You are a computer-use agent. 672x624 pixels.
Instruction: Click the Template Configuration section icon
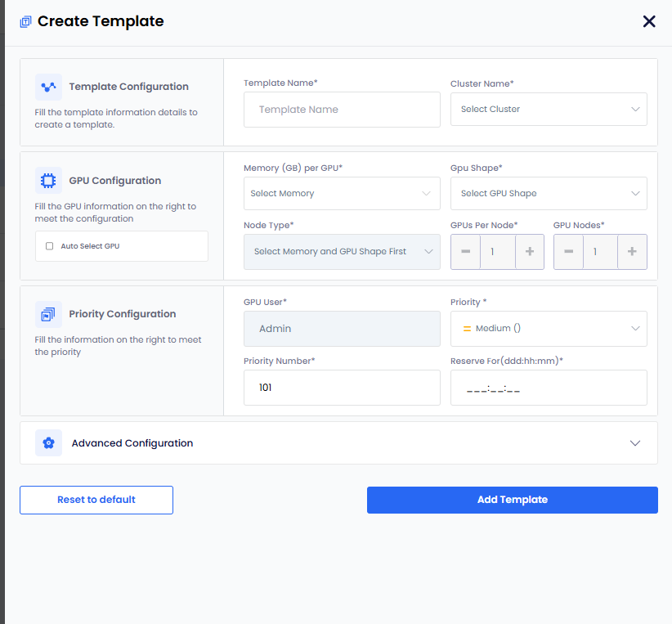pyautogui.click(x=48, y=87)
